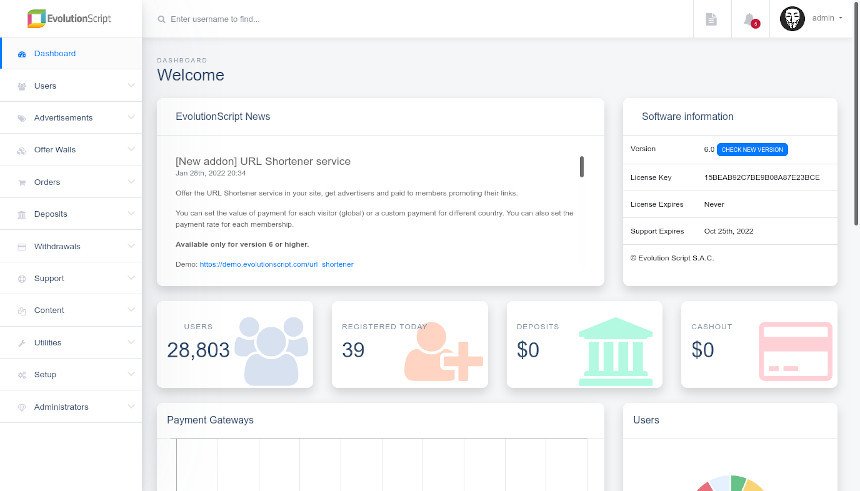This screenshot has height=491, width=860.
Task: Expand the Withdrawals menu chevron
Action: [131, 245]
